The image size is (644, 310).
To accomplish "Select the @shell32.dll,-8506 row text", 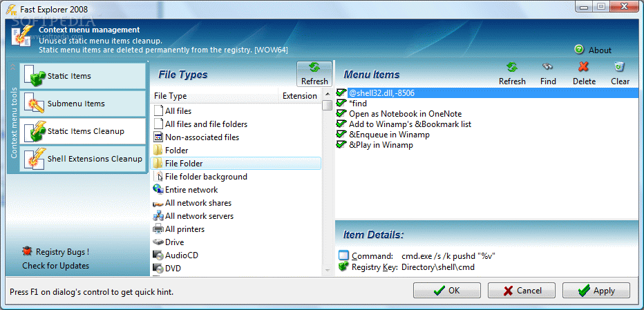I will (381, 93).
